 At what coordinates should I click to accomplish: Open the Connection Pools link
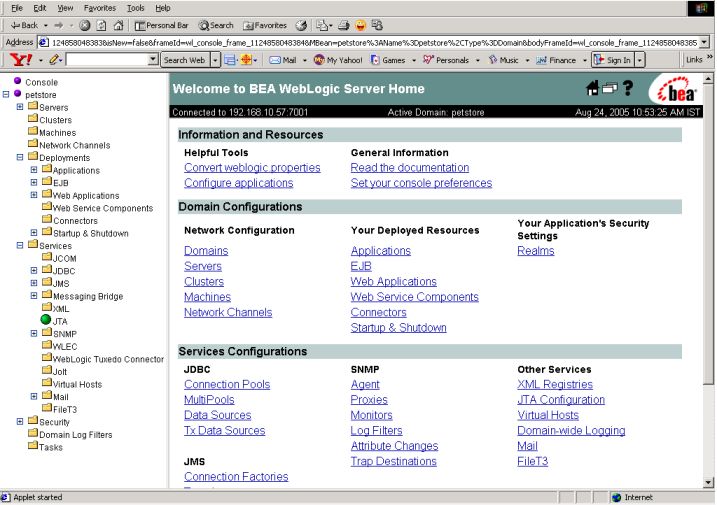click(227, 384)
